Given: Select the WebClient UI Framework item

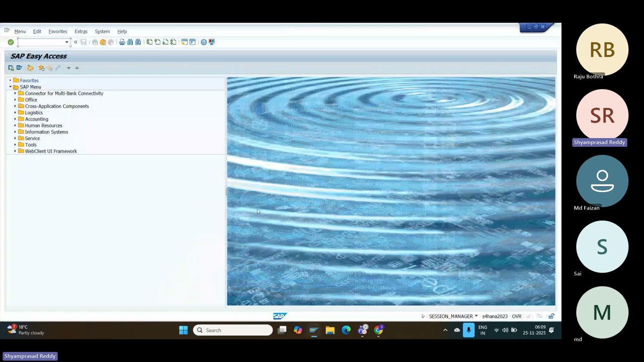Looking at the screenshot, I should pyautogui.click(x=51, y=151).
